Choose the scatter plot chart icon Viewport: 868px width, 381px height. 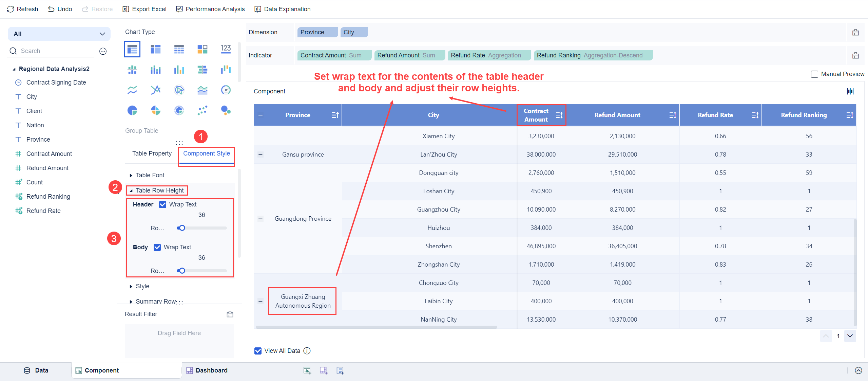(202, 110)
